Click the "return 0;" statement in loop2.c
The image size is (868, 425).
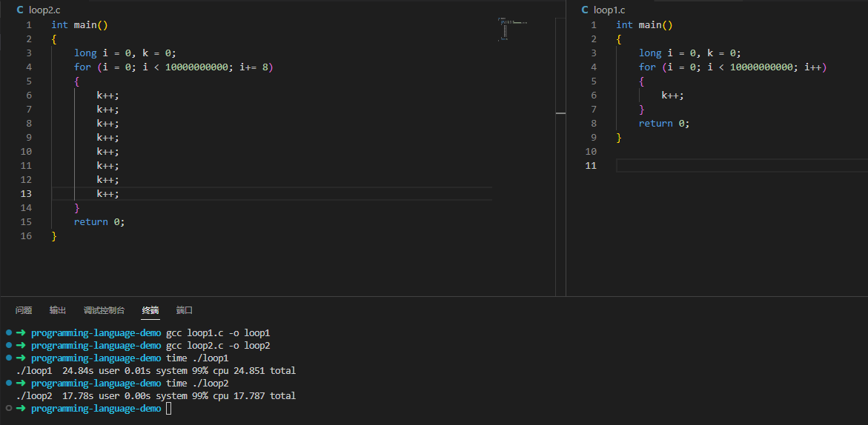99,222
